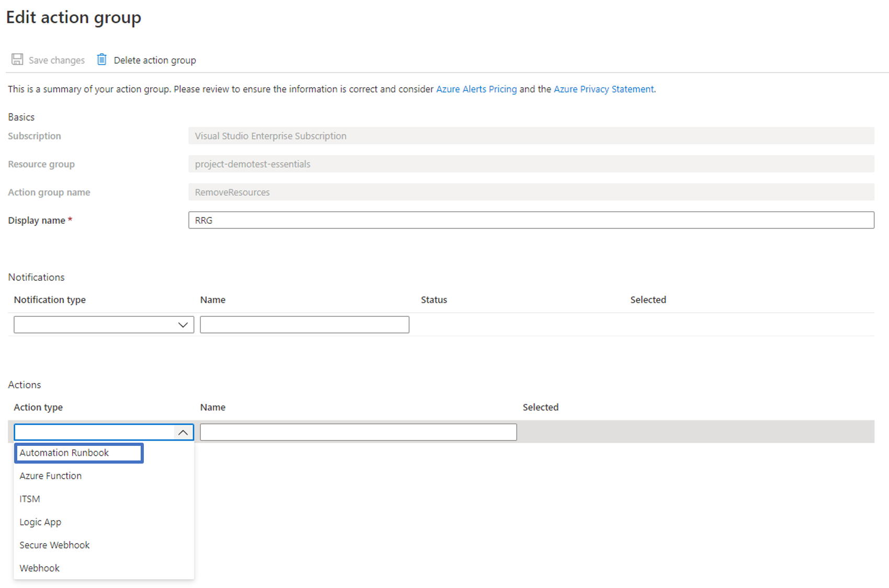Select Azure Function action type

coord(104,476)
